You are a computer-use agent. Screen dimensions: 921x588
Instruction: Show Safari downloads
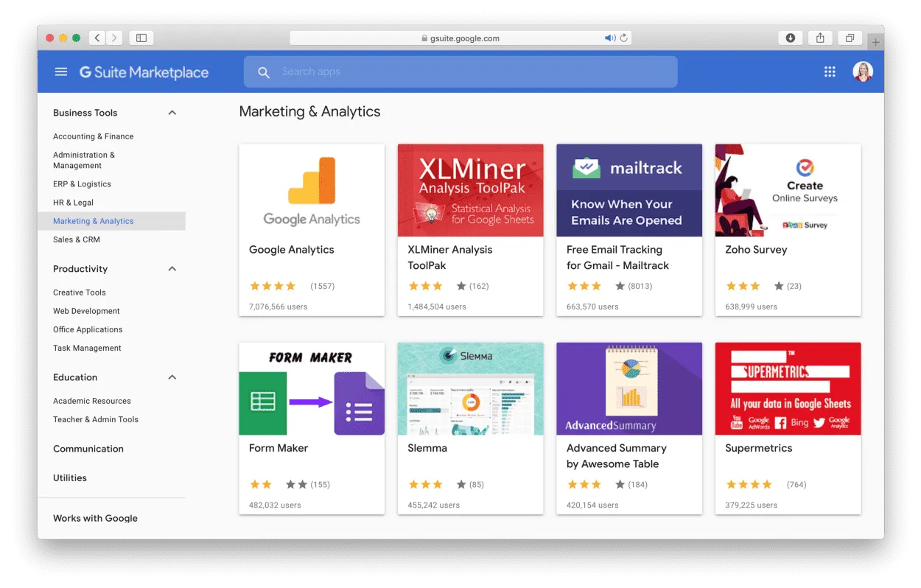pyautogui.click(x=791, y=38)
